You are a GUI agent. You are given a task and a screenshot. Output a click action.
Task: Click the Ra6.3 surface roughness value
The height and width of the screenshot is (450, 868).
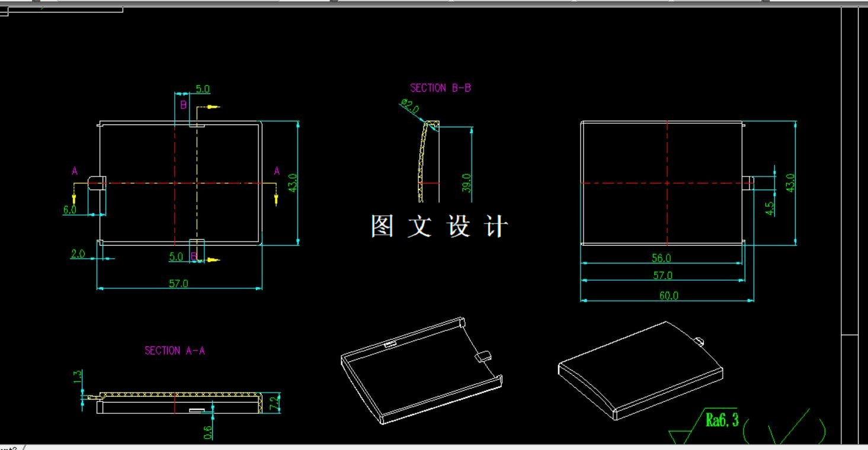point(722,420)
